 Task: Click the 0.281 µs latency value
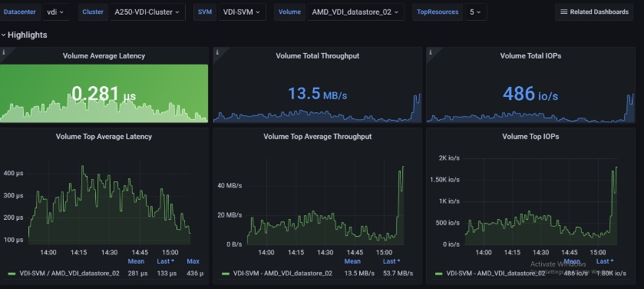104,94
